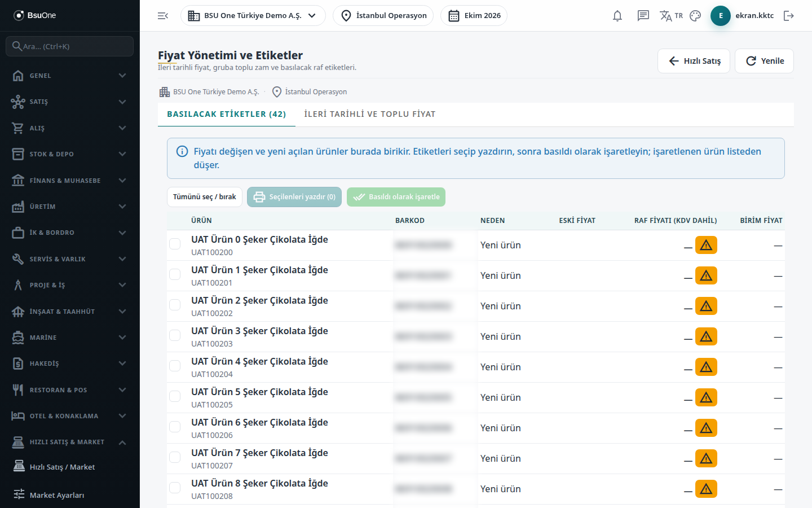
Task: Click Basıldı olarak işaretle button
Action: 396,197
